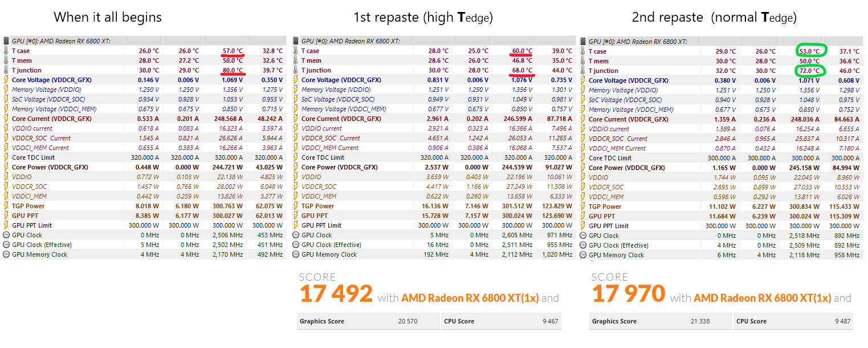Open AMD Radeon RX 6800 XT link beside score 17 970
This screenshot has width=868, height=348.
click(x=763, y=298)
